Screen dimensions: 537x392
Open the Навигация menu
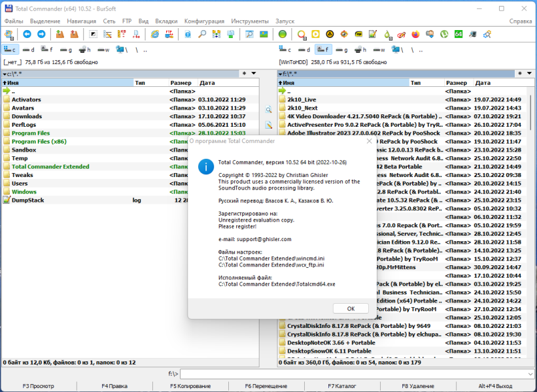point(82,21)
